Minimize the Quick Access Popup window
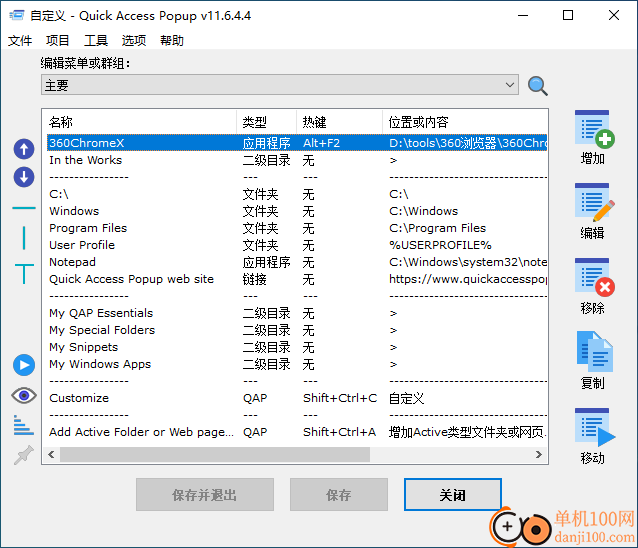This screenshot has height=548, width=638. [523, 15]
